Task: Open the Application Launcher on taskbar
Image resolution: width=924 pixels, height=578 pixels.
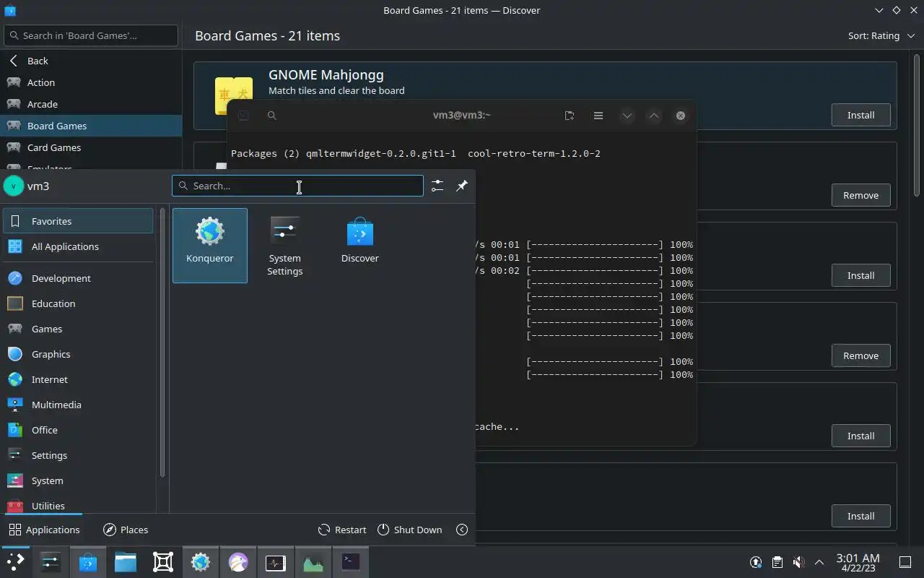Action: pyautogui.click(x=14, y=561)
